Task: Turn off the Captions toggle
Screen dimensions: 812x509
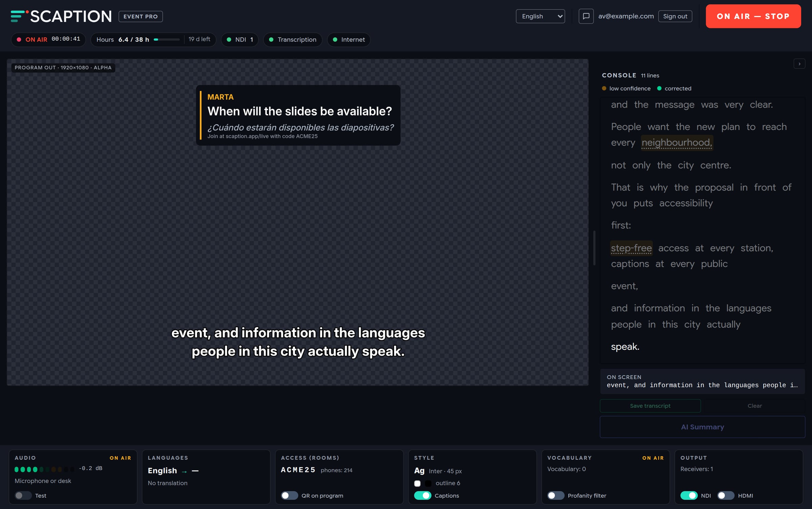Action: click(423, 495)
